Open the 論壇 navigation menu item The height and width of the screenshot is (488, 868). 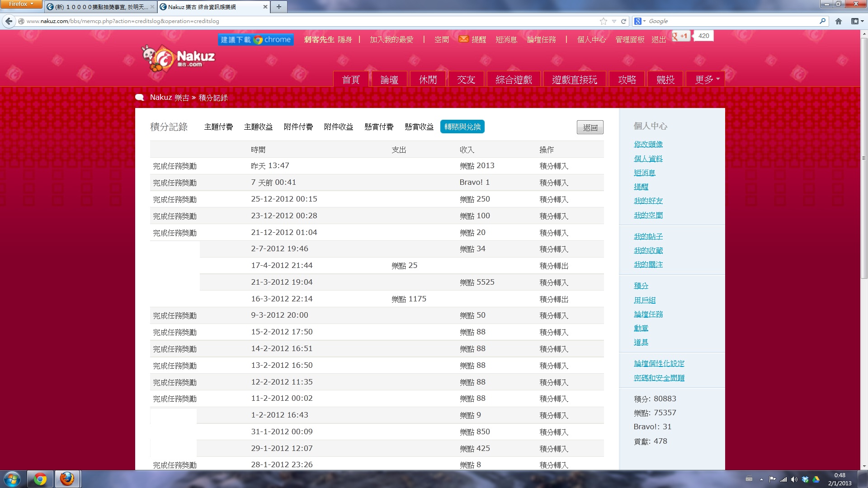point(389,80)
